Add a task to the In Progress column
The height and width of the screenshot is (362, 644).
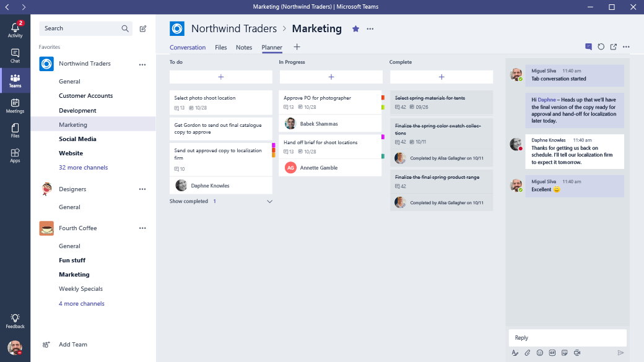[331, 77]
